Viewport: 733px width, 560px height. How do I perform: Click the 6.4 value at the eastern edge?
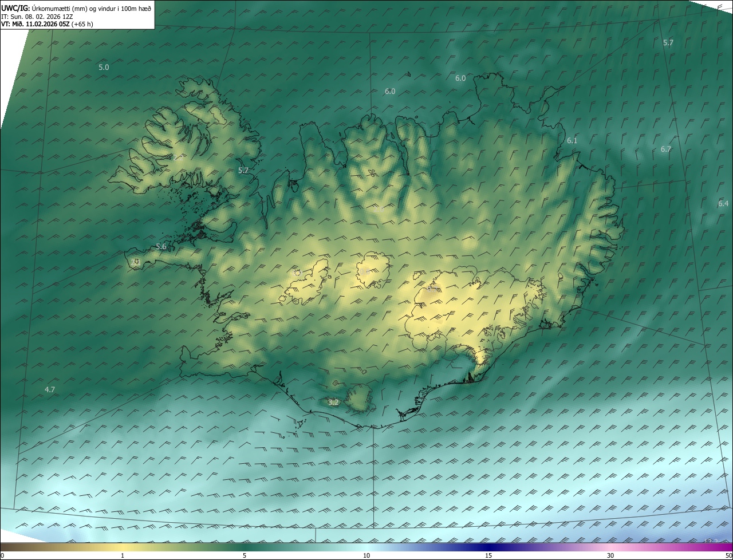[x=723, y=203]
